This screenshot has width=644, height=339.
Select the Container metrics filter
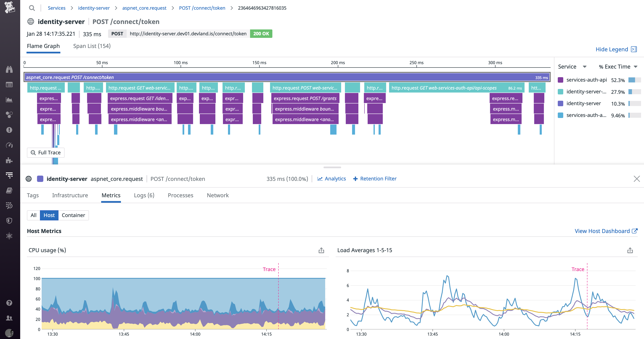(73, 215)
